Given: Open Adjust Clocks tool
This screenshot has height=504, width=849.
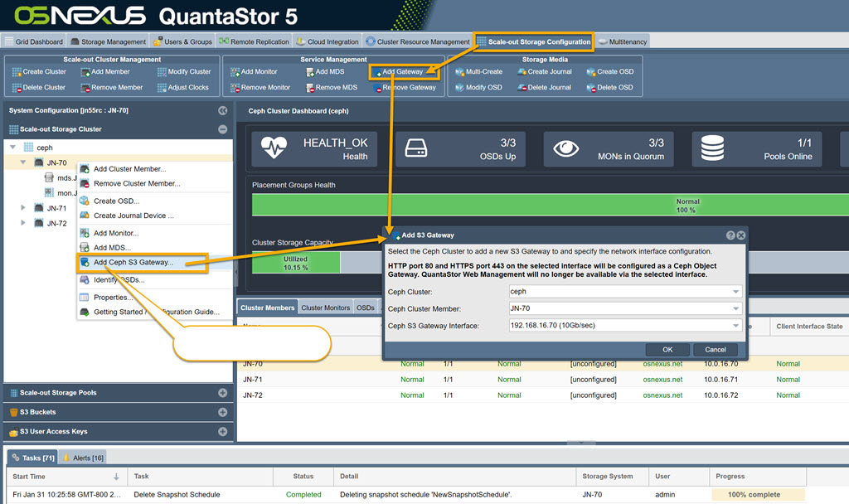Looking at the screenshot, I should point(183,87).
